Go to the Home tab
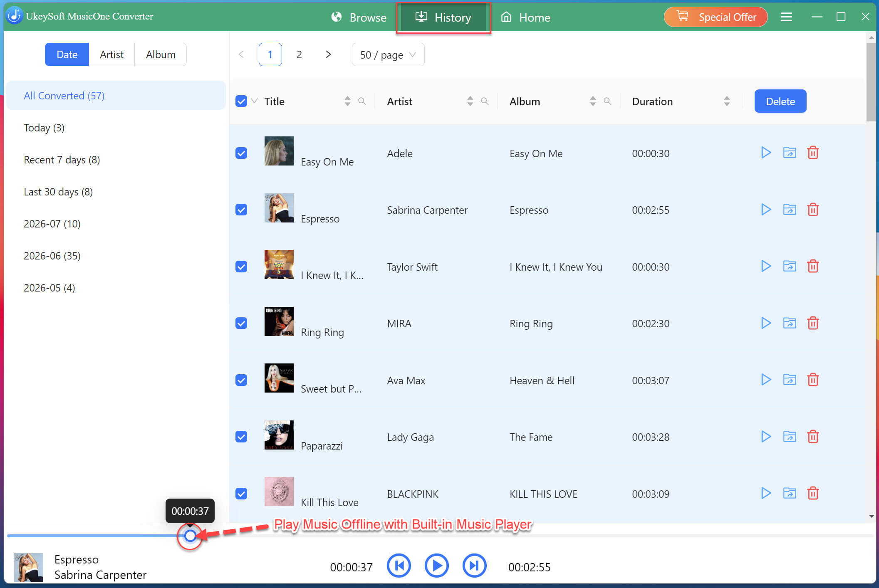The height and width of the screenshot is (588, 879). [525, 17]
